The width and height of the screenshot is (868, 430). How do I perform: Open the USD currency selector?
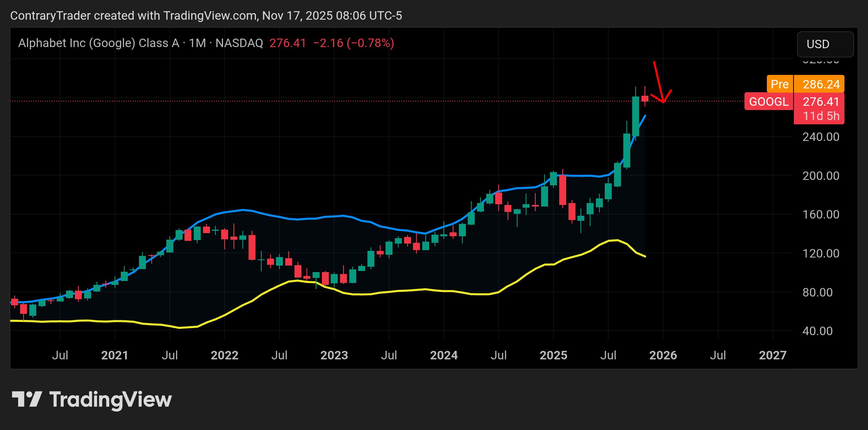(825, 44)
